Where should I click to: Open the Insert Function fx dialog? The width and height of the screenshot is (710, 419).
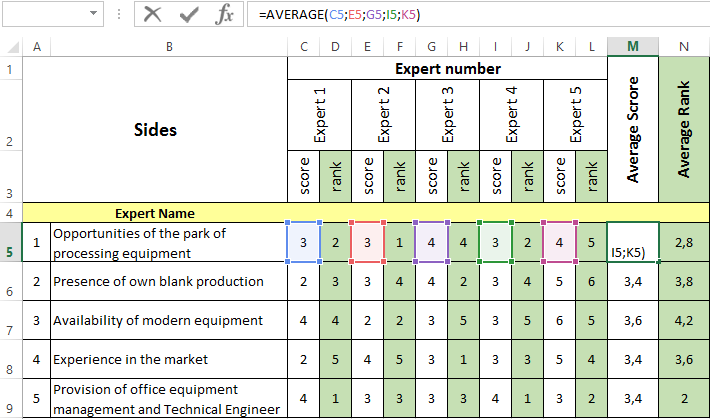click(x=226, y=14)
